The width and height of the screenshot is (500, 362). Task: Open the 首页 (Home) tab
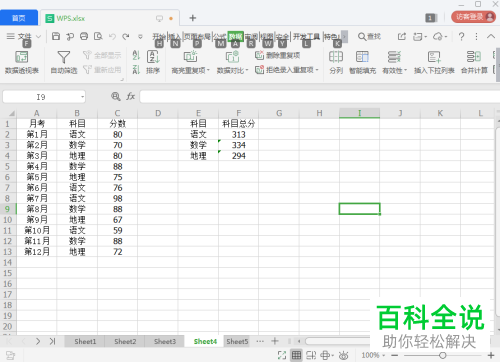pos(19,18)
